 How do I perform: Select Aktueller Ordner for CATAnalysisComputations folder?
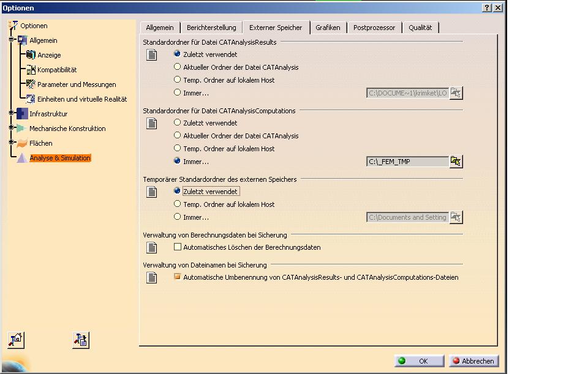point(178,135)
